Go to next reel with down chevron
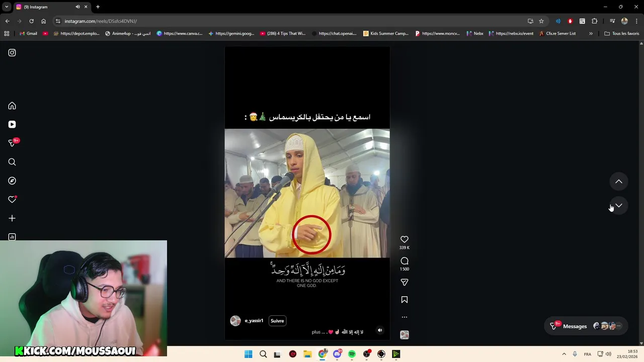The height and width of the screenshot is (362, 644). (x=619, y=206)
